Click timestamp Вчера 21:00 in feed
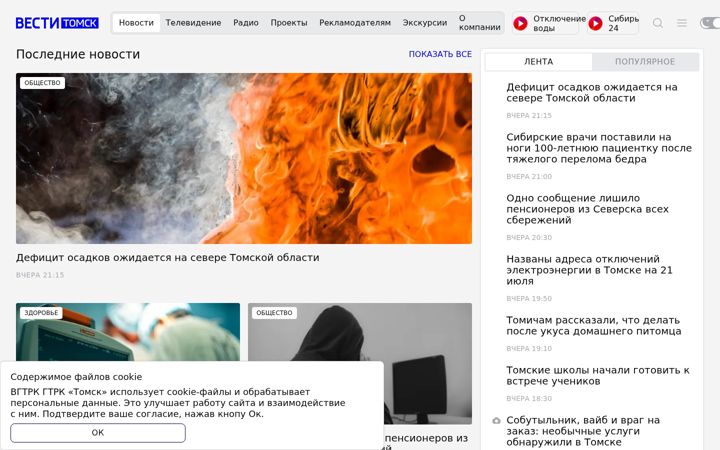 coord(529,176)
